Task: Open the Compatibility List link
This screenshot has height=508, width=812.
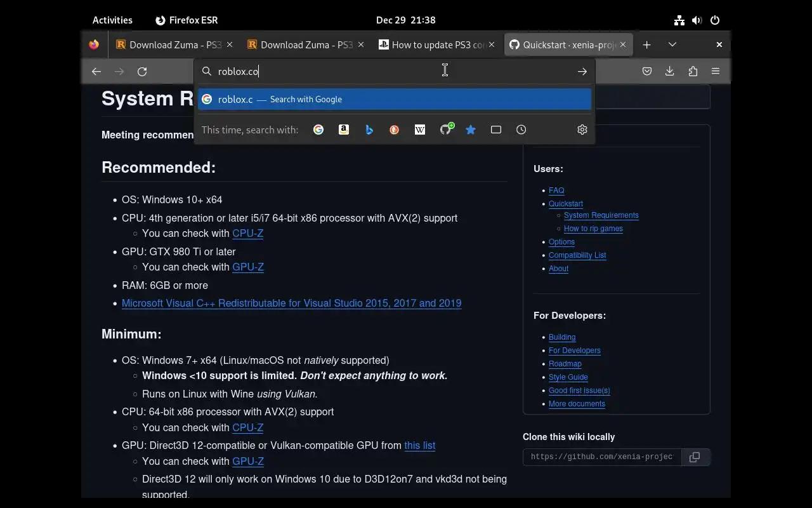Action: [577, 255]
